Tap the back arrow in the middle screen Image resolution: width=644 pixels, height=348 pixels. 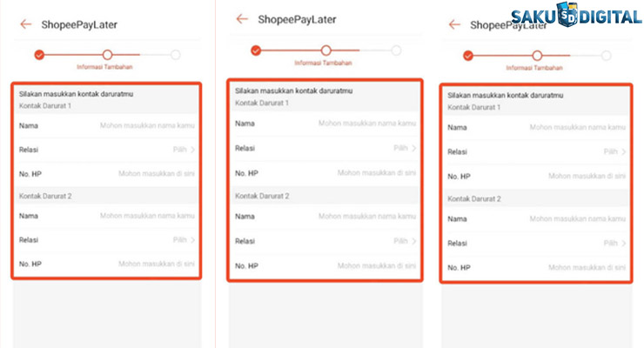[x=242, y=18]
